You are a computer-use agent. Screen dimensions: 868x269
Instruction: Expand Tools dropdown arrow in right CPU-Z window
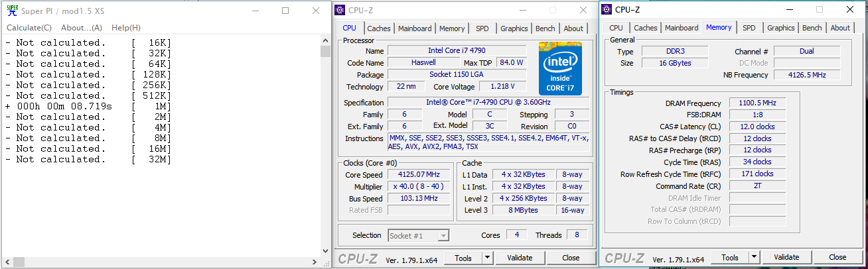click(x=755, y=257)
